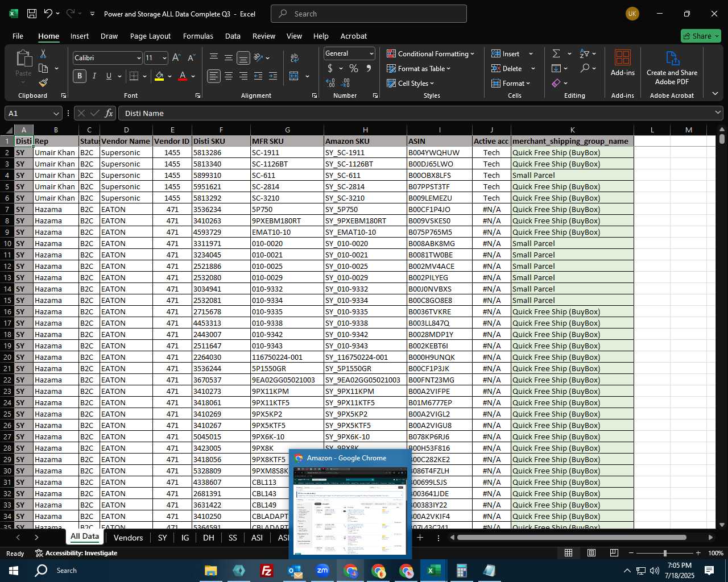The image size is (728, 582).
Task: Toggle Underline formatting
Action: coord(109,76)
